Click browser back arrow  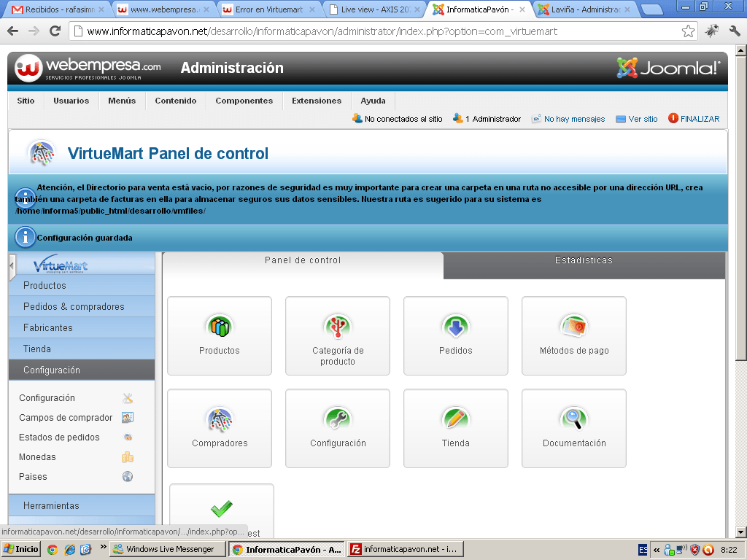(13, 31)
